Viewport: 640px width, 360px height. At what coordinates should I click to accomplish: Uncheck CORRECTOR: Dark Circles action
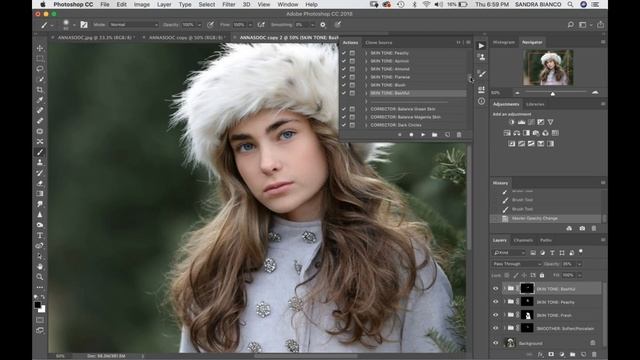coord(344,125)
